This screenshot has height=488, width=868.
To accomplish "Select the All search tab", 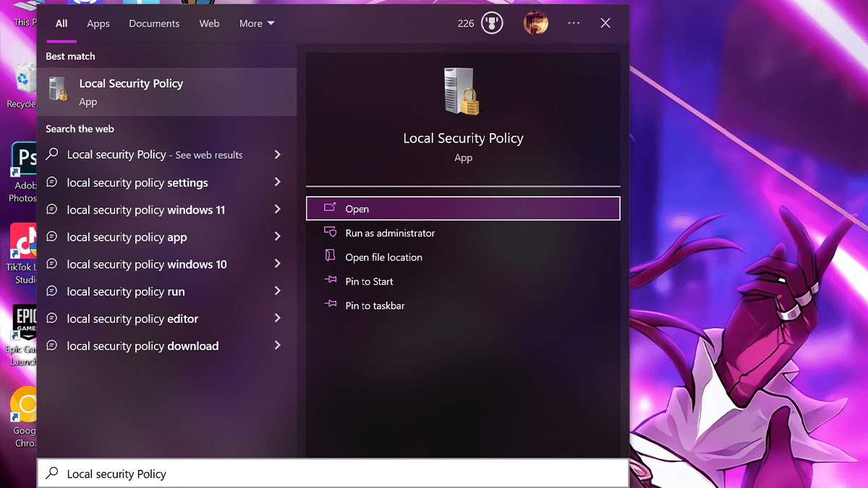I will (61, 23).
